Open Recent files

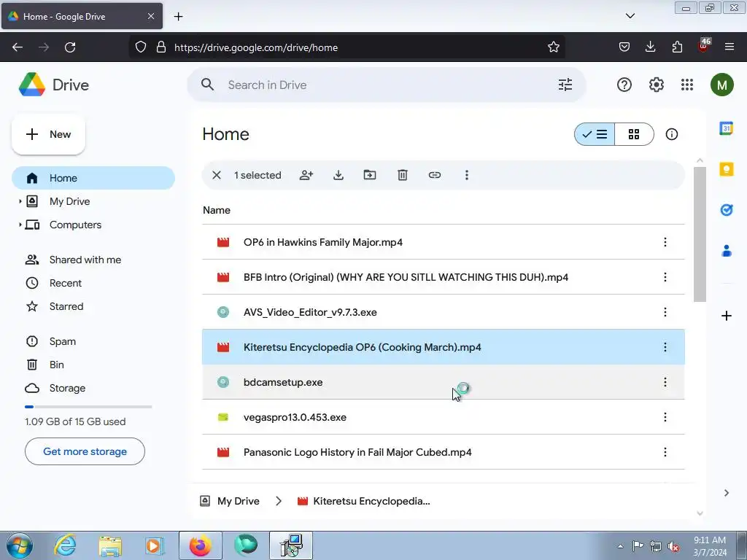click(x=66, y=283)
